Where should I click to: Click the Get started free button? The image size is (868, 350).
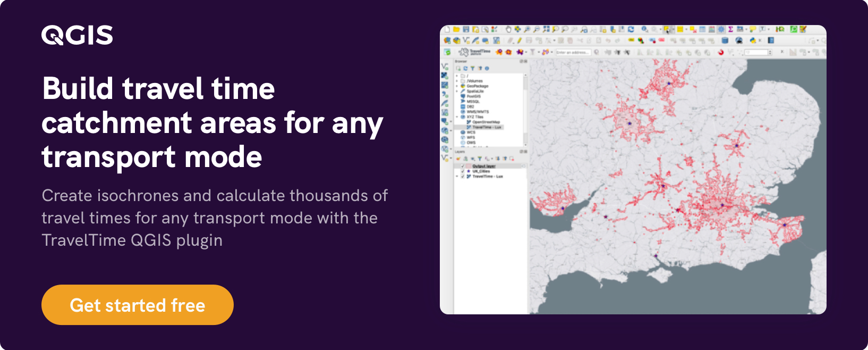tap(138, 305)
